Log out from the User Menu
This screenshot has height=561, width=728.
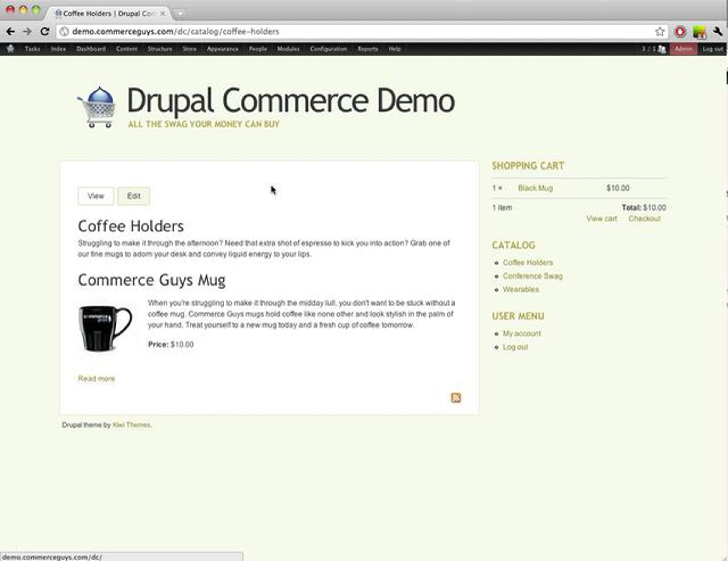pos(515,347)
